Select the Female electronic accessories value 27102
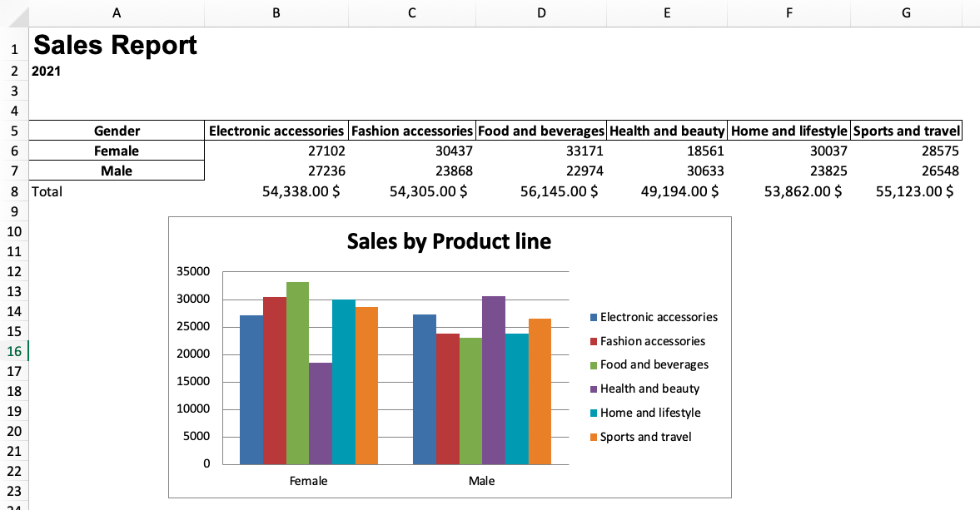 [276, 151]
